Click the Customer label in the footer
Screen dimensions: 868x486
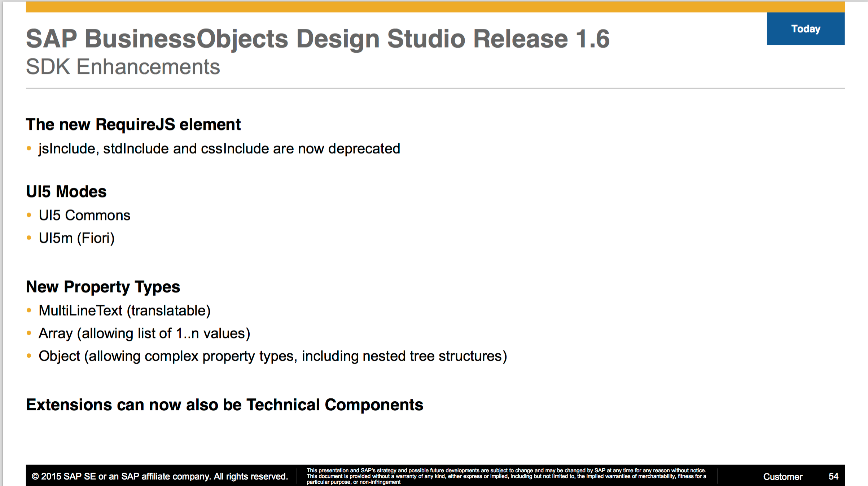[782, 477]
